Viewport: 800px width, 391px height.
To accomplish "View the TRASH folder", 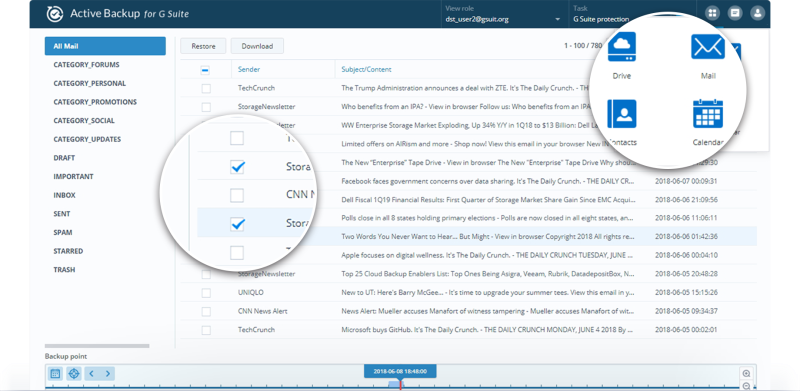I will point(65,270).
